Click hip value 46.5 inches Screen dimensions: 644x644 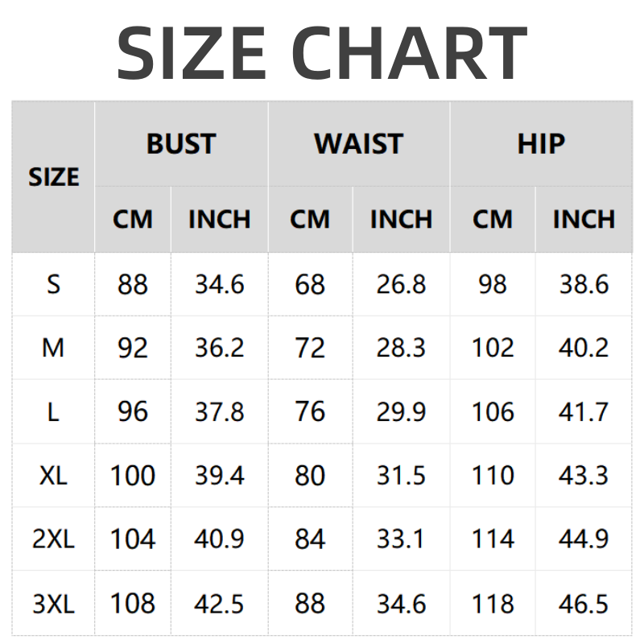(584, 603)
